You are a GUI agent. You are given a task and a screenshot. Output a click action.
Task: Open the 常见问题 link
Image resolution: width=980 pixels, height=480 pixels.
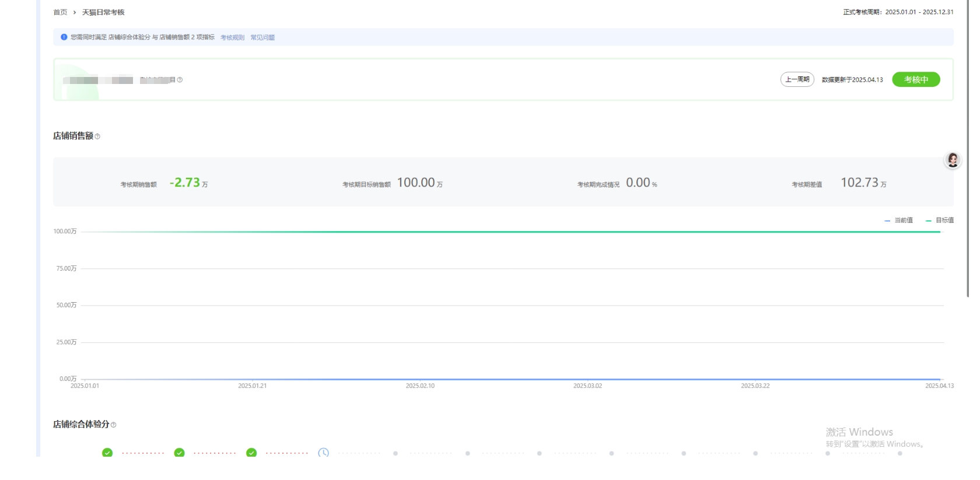click(x=262, y=37)
